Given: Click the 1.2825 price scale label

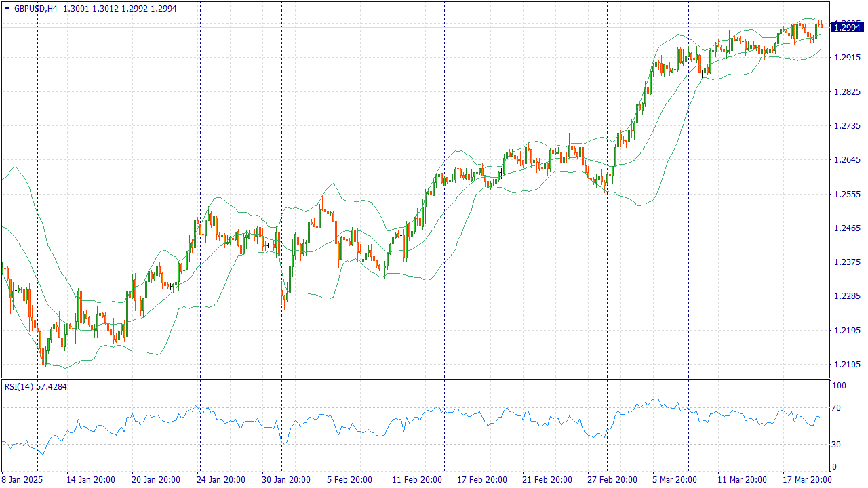Looking at the screenshot, I should coord(848,91).
